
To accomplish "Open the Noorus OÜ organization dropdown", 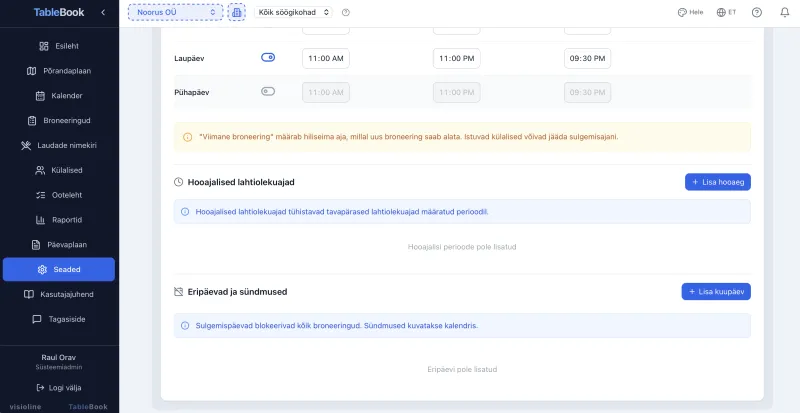I will tap(175, 12).
